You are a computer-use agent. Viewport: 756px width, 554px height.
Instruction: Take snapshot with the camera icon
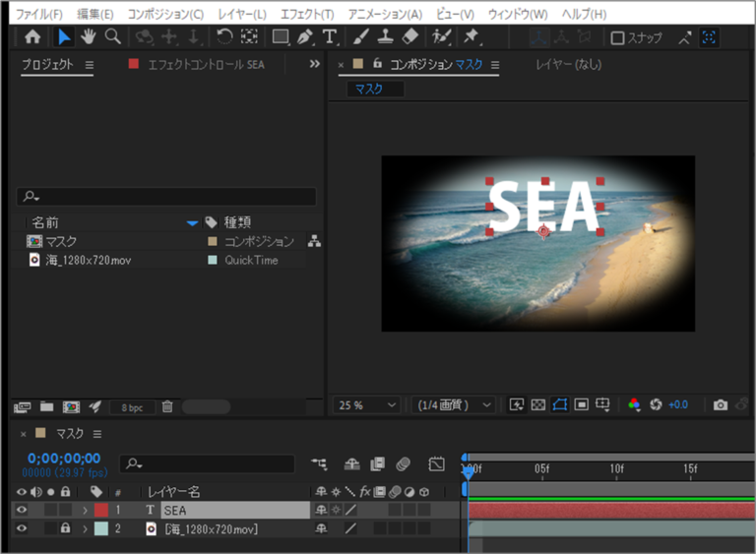[x=721, y=404]
